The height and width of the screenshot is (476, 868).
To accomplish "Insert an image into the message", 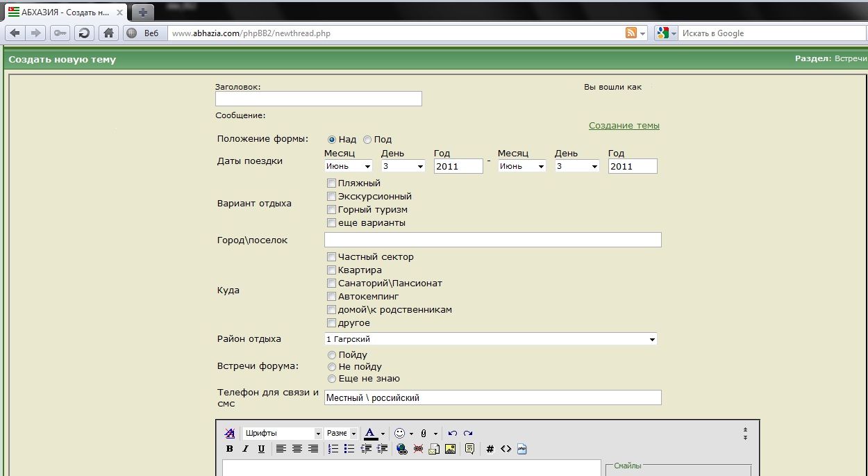I will point(450,449).
